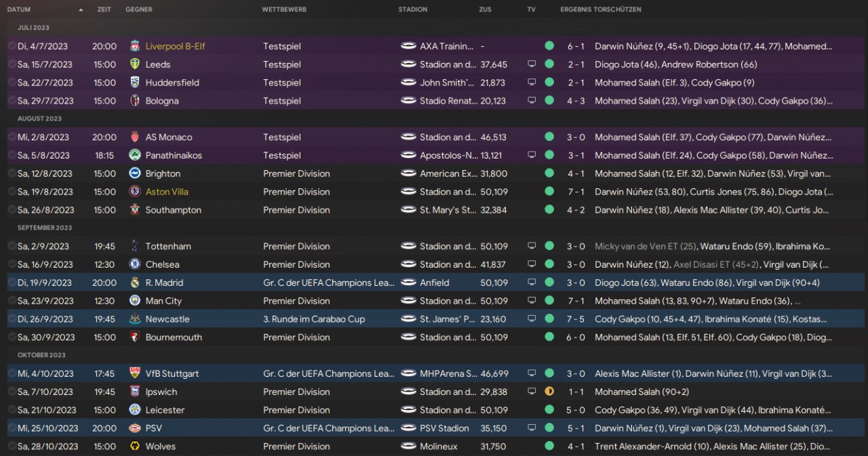
Task: Toggle the checkmark beside Di, 4/7/2023
Action: pos(12,47)
